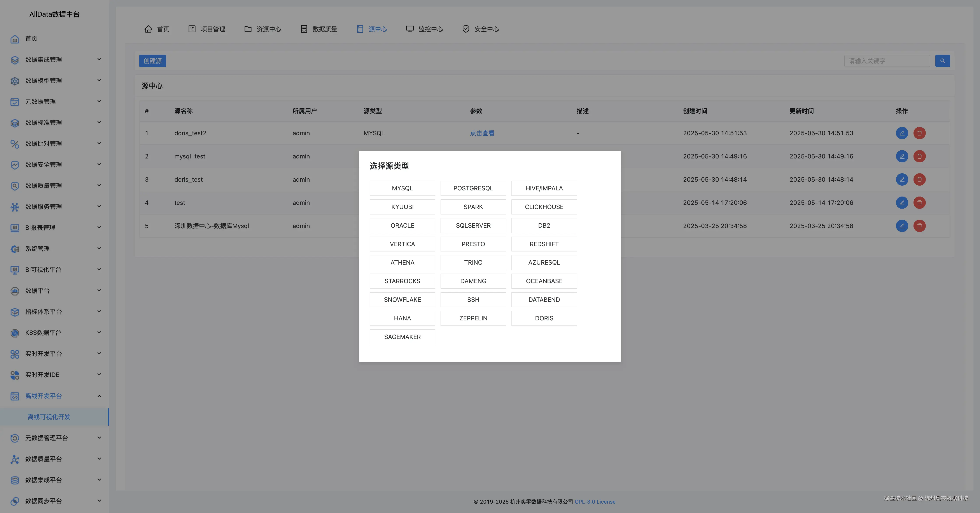Viewport: 980px width, 513px height.
Task: Click delete trash icon for mysql_test row
Action: click(919, 156)
